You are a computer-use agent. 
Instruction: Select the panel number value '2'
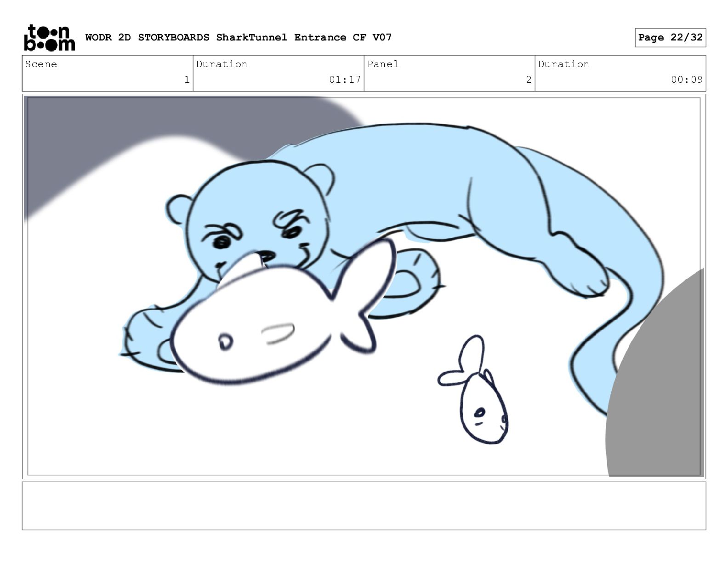pos(529,80)
